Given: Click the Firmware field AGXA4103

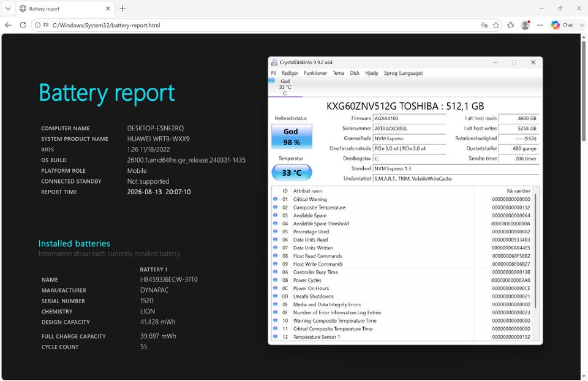Looking at the screenshot, I should click(x=409, y=118).
